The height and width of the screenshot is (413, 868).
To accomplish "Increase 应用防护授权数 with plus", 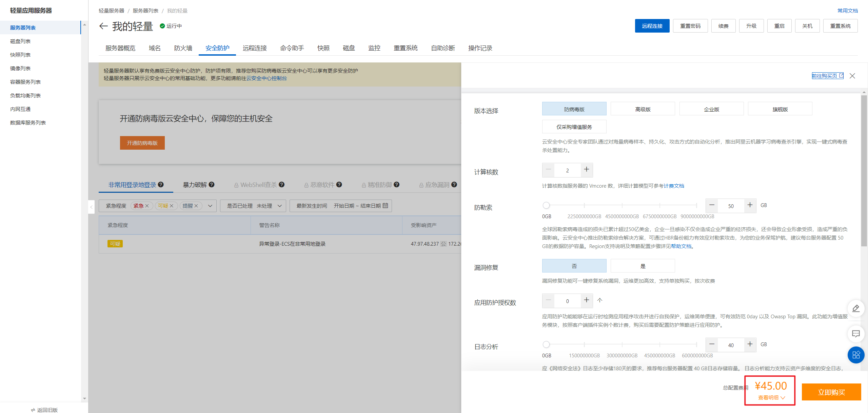I will pyautogui.click(x=587, y=300).
